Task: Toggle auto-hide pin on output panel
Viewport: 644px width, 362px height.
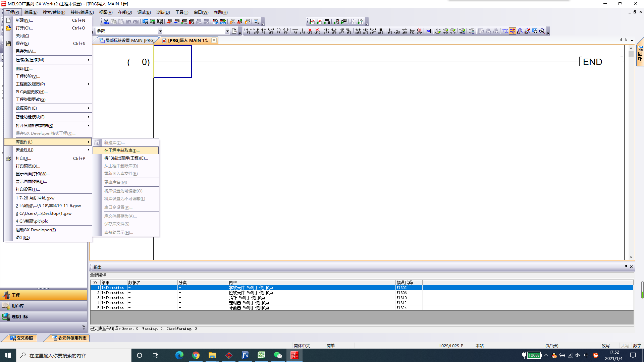Action: [626, 267]
